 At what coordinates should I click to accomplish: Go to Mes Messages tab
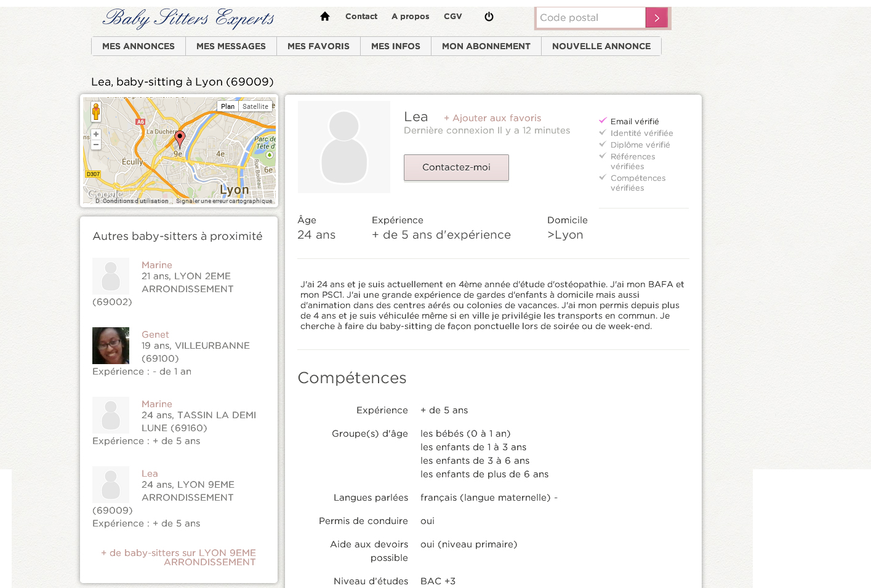(231, 46)
